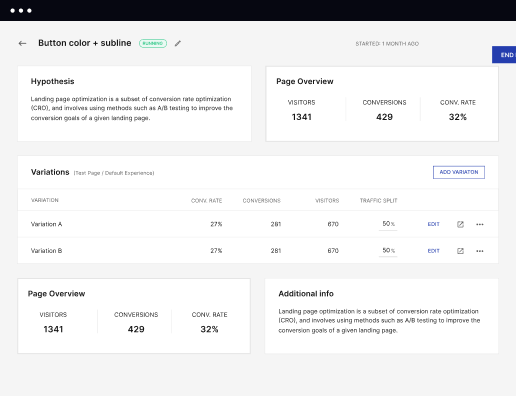Go back using the left arrow icon
Screen dimensions: 516x396
(22, 43)
